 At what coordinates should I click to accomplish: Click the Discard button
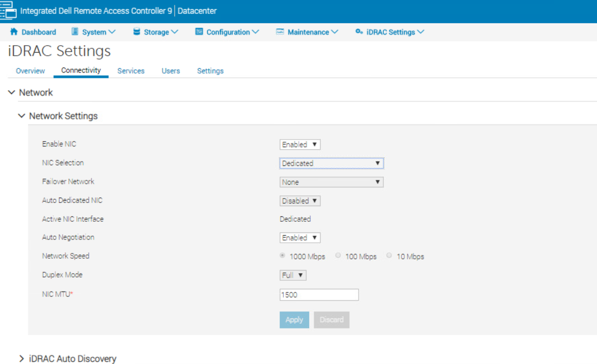332,320
